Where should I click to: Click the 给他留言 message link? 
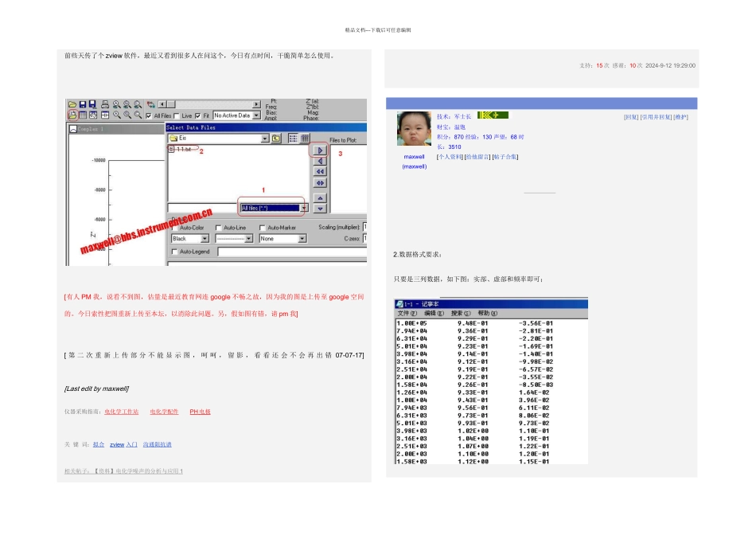point(477,157)
